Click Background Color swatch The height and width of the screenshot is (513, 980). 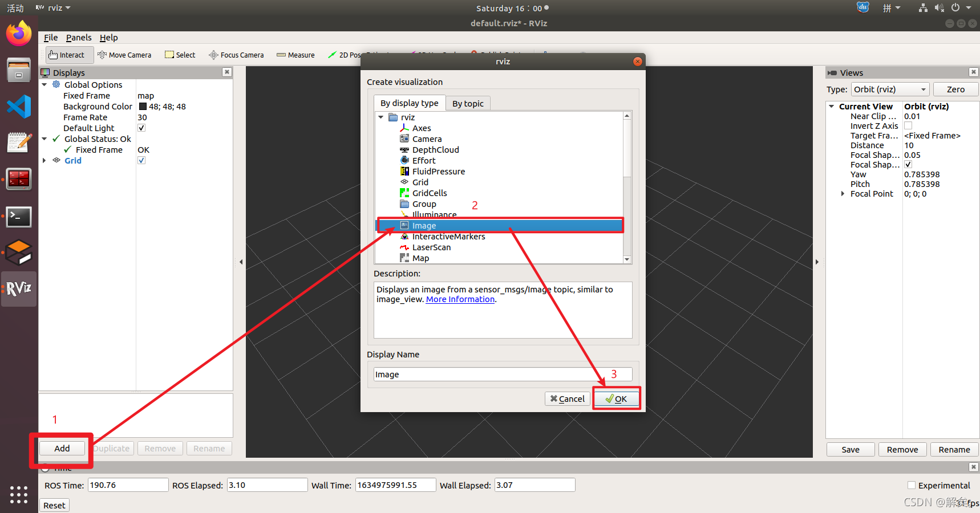point(143,107)
